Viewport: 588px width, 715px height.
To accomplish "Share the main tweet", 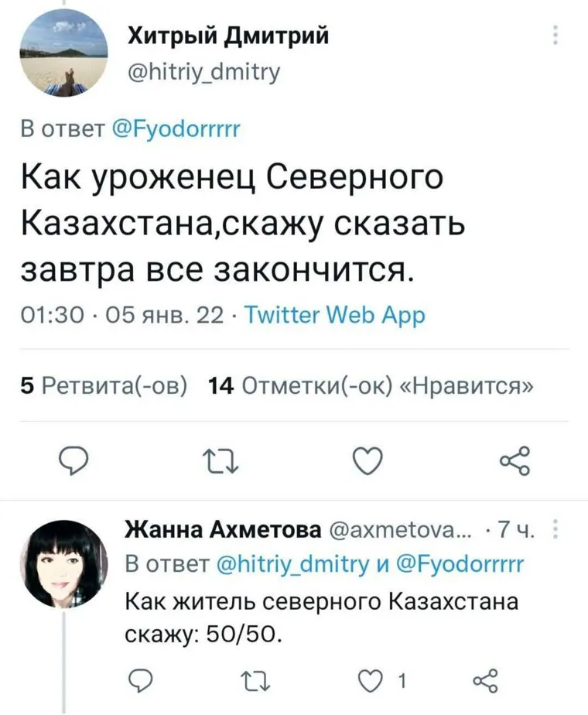I will 514,462.
